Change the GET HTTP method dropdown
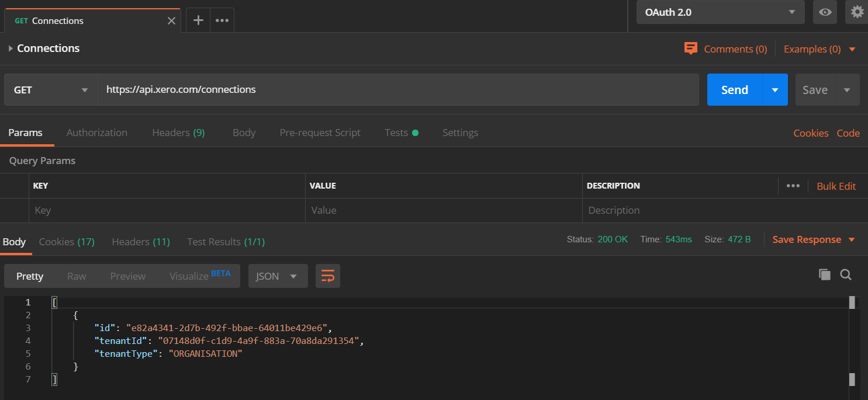Viewport: 868px width, 400px height. [x=51, y=90]
